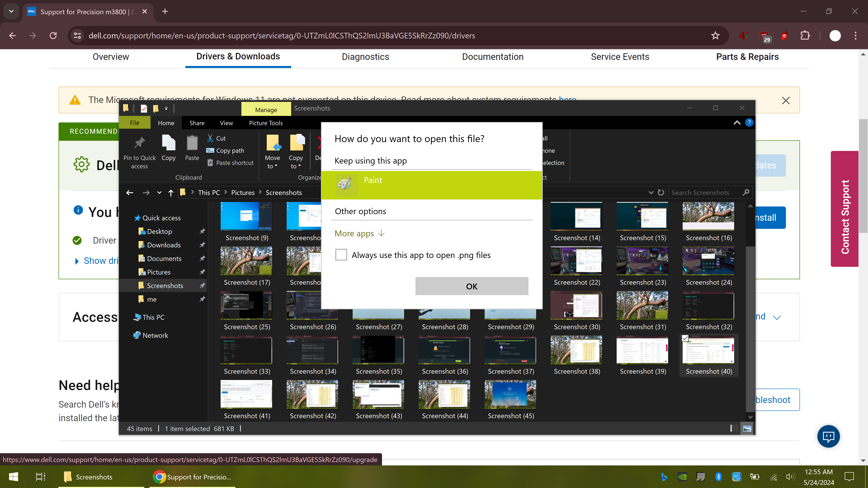Check Always use this app for .png
868x488 pixels.
coord(341,255)
